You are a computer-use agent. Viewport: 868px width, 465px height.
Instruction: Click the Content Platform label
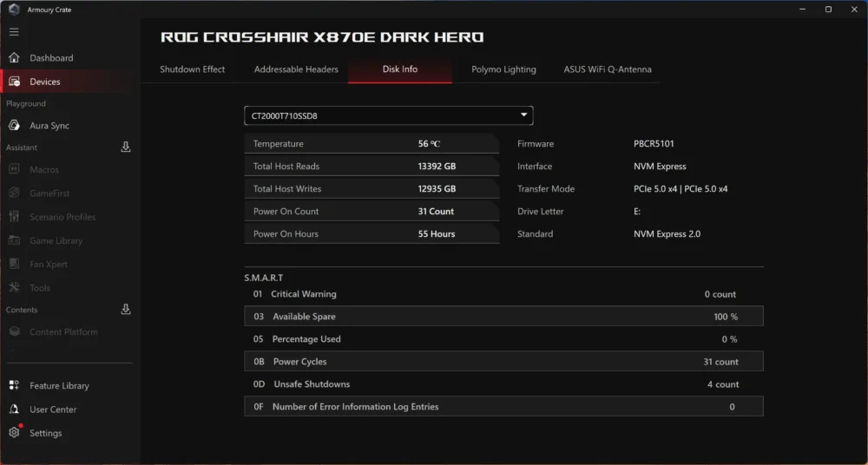pyautogui.click(x=63, y=332)
